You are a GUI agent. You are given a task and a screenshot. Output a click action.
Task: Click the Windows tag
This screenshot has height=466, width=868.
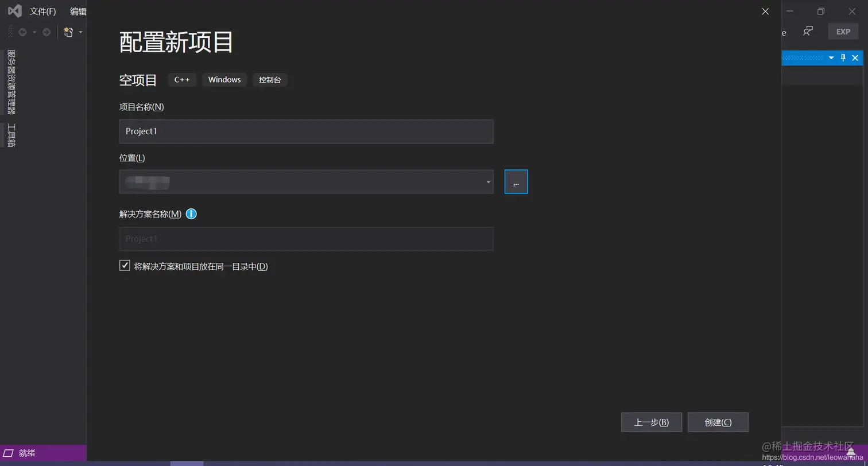(224, 80)
